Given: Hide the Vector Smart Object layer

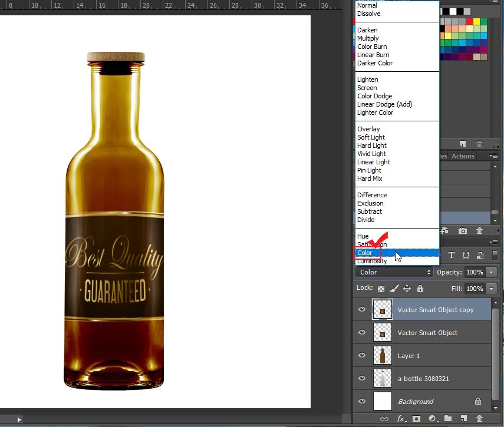Looking at the screenshot, I should click(x=362, y=332).
